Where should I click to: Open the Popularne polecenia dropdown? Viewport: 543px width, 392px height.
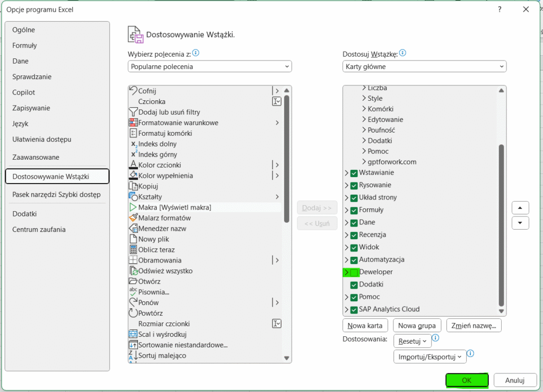coord(210,66)
